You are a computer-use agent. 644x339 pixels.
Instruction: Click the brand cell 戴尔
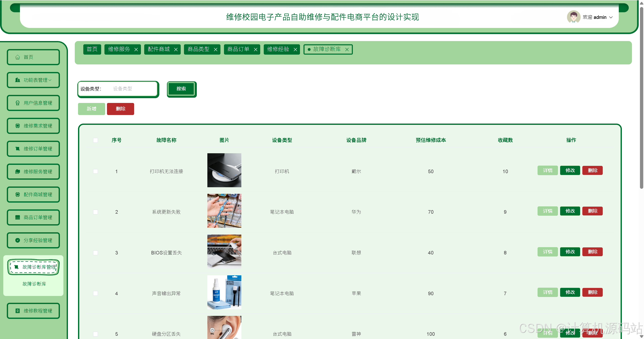tap(356, 172)
